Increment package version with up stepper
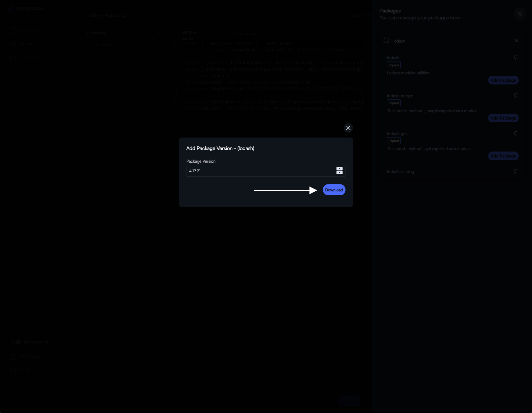532x413 pixels. [339, 169]
